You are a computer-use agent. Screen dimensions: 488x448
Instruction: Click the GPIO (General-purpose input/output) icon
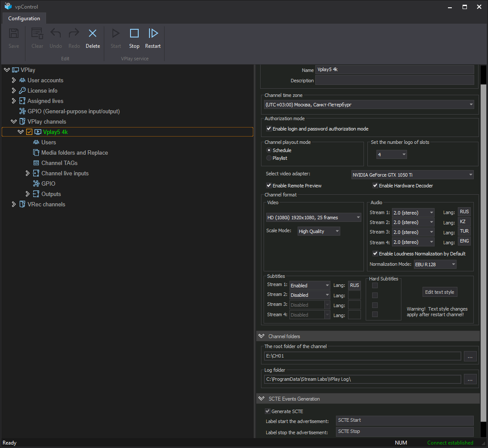22,111
